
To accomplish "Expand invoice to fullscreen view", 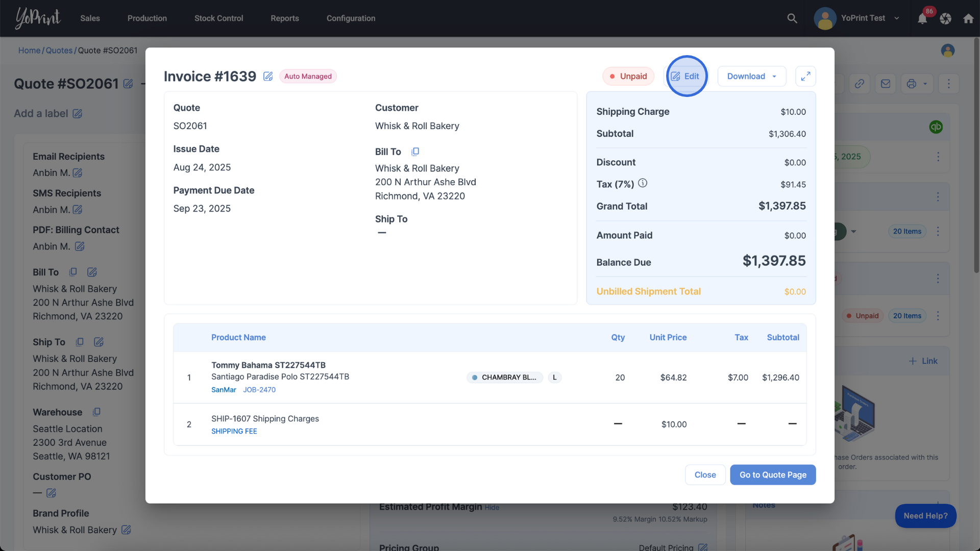I will click(805, 77).
